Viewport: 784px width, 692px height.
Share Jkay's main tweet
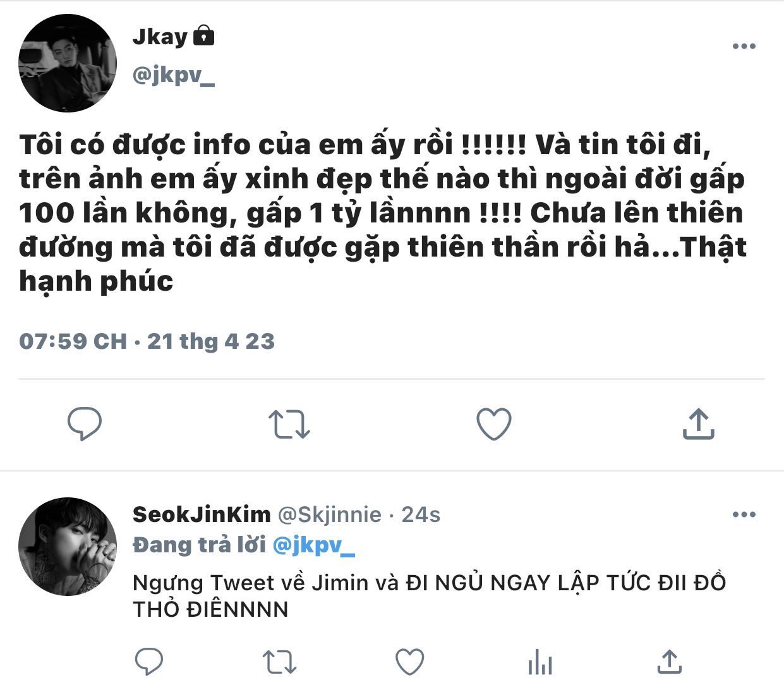click(698, 423)
